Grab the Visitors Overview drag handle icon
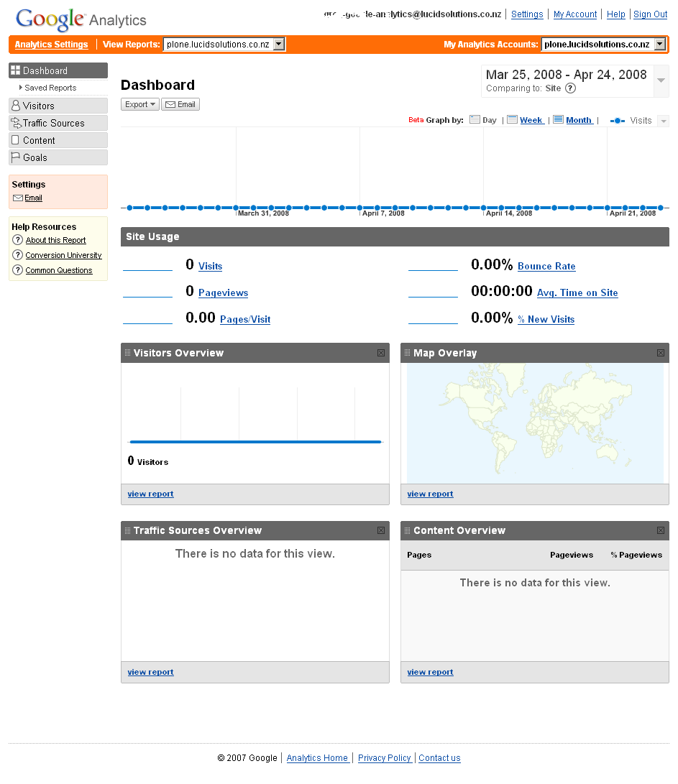The height and width of the screenshot is (784, 678). (127, 353)
